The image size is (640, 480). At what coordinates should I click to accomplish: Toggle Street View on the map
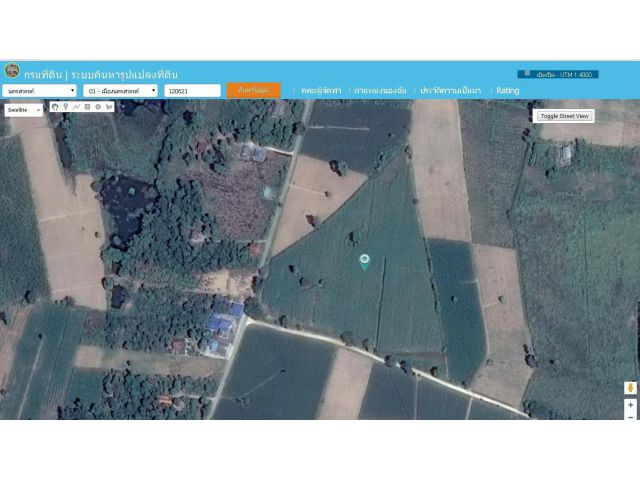pos(565,116)
